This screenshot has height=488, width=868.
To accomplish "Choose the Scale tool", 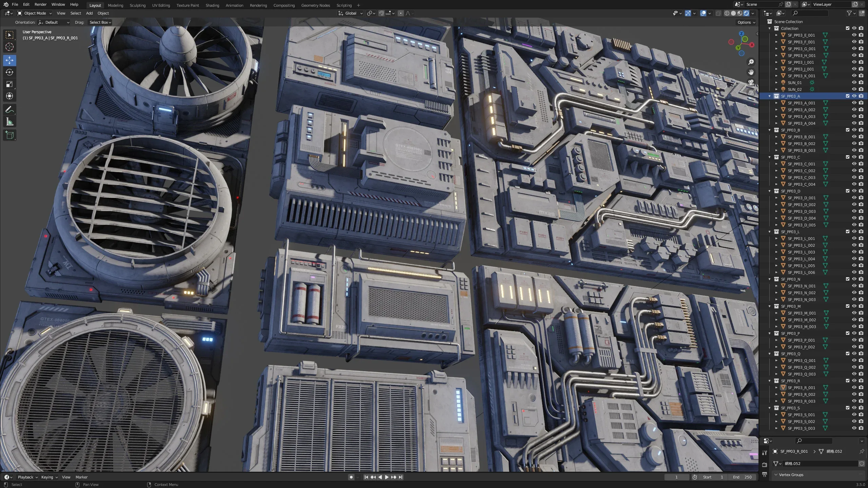I will point(9,84).
